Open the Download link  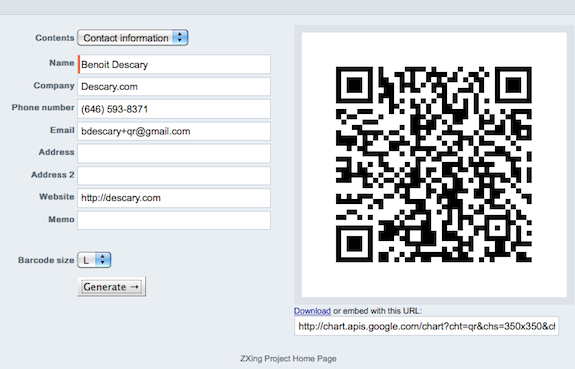[312, 311]
